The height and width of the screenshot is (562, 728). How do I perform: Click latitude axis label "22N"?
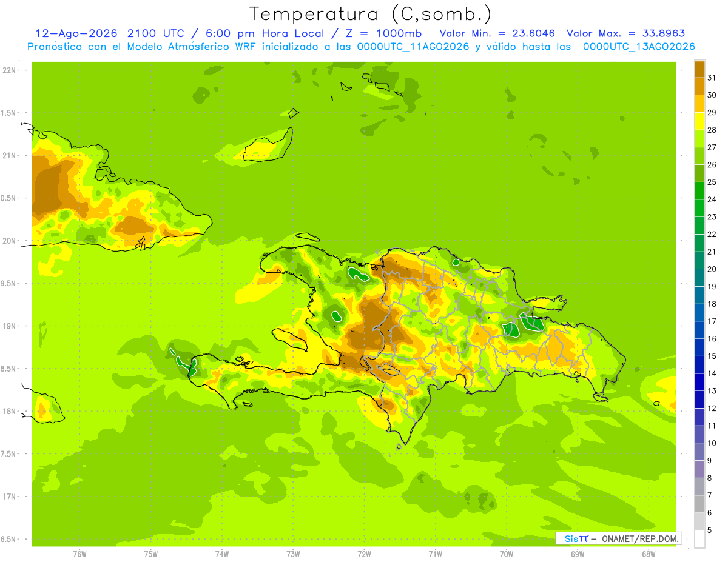click(10, 70)
